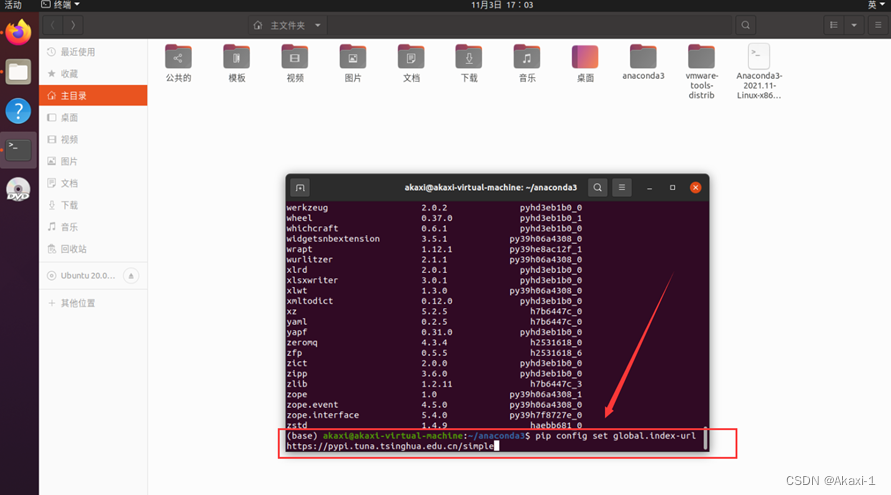The image size is (891, 495).
Task: Select 桌面 in the sidebar
Action: pos(93,118)
